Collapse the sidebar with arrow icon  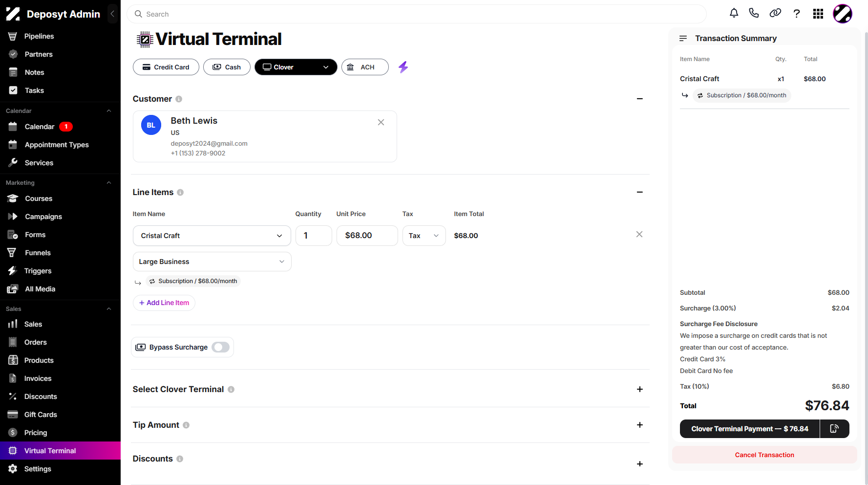[112, 14]
